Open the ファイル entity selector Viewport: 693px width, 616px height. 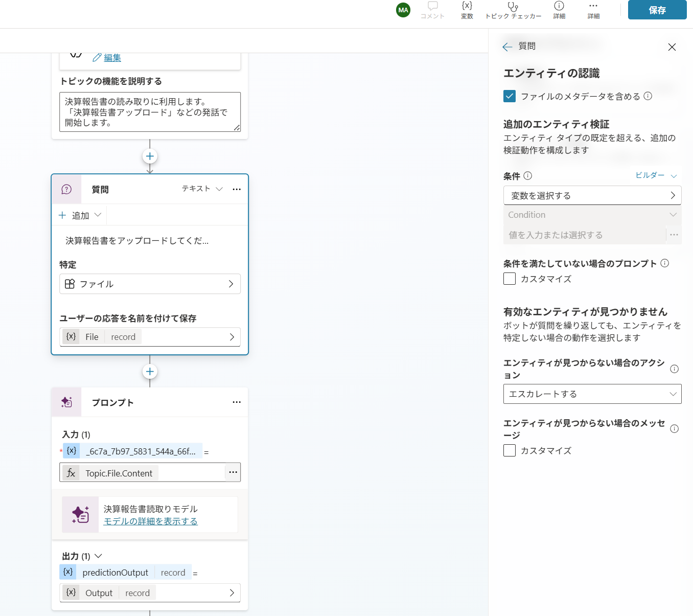pos(150,284)
